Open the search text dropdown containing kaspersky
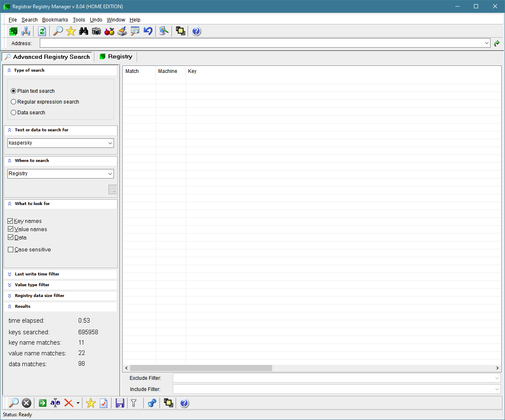Image resolution: width=505 pixels, height=420 pixels. (110, 143)
